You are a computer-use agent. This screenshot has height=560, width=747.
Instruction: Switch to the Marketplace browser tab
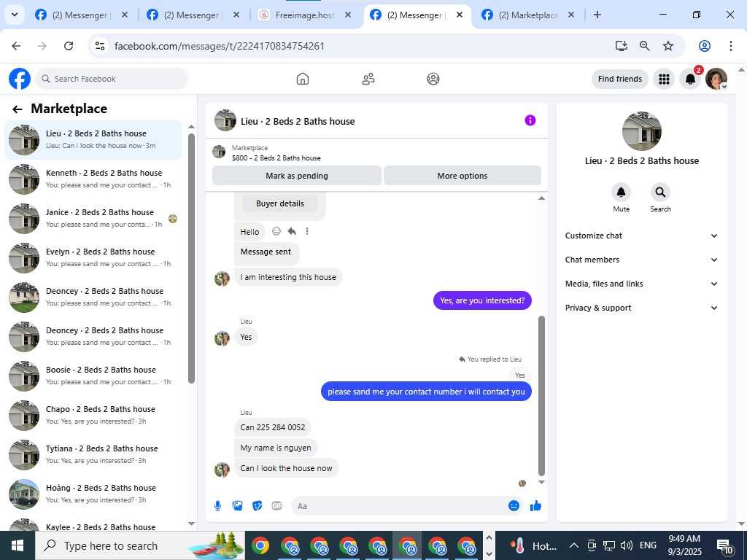[528, 15]
